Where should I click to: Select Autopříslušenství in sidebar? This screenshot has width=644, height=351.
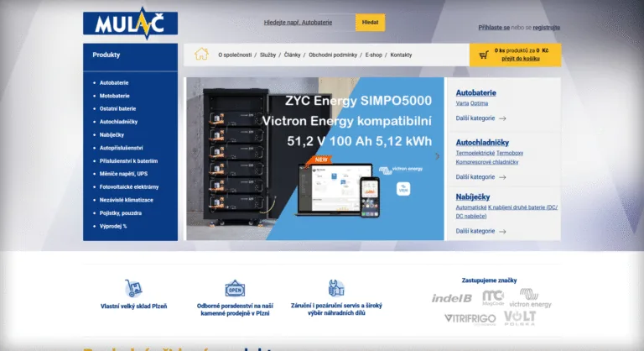121,148
